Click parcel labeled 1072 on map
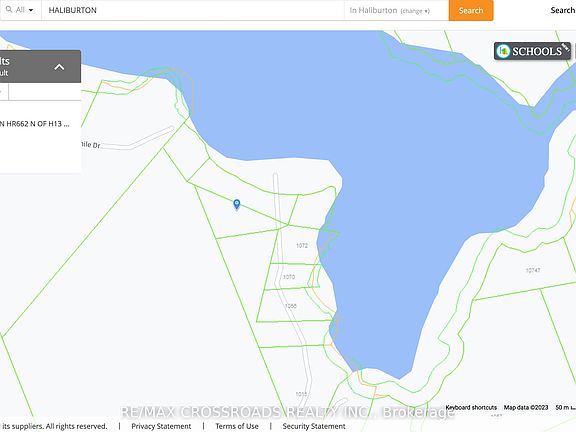 point(302,245)
